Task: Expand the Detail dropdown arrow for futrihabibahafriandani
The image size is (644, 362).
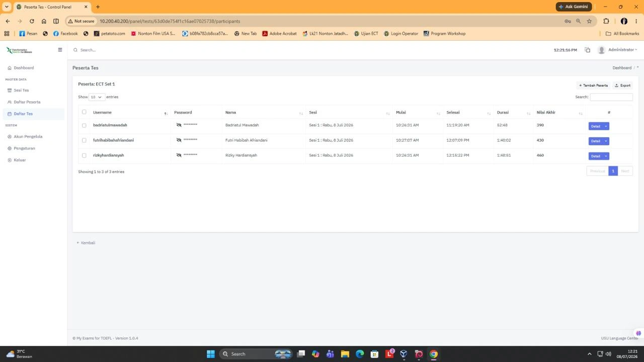Action: [606, 141]
